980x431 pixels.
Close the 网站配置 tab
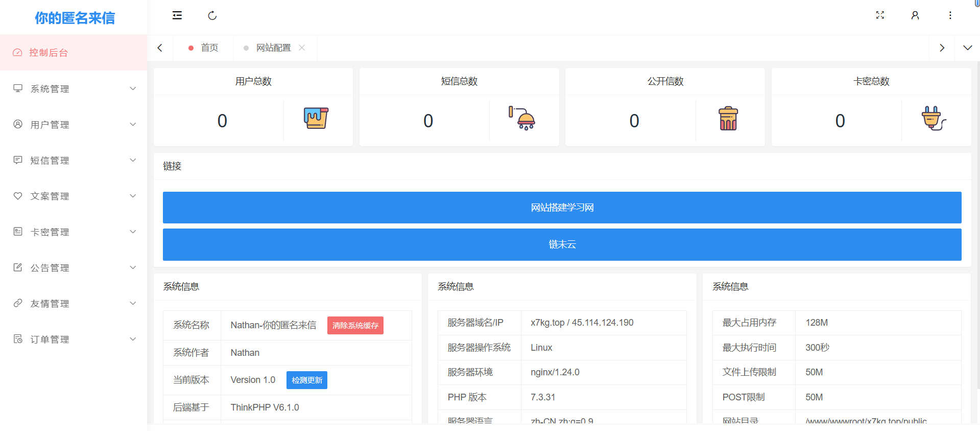tap(302, 48)
